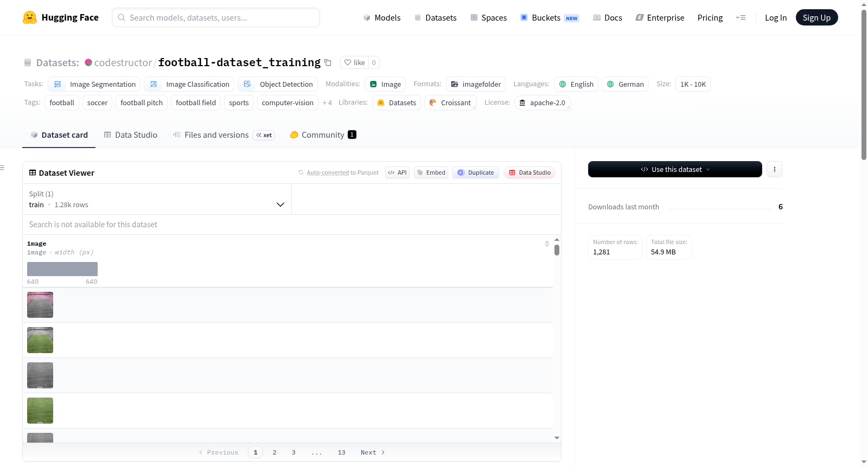Go to page 2 of results
The height and width of the screenshot is (467, 868).
(x=275, y=452)
